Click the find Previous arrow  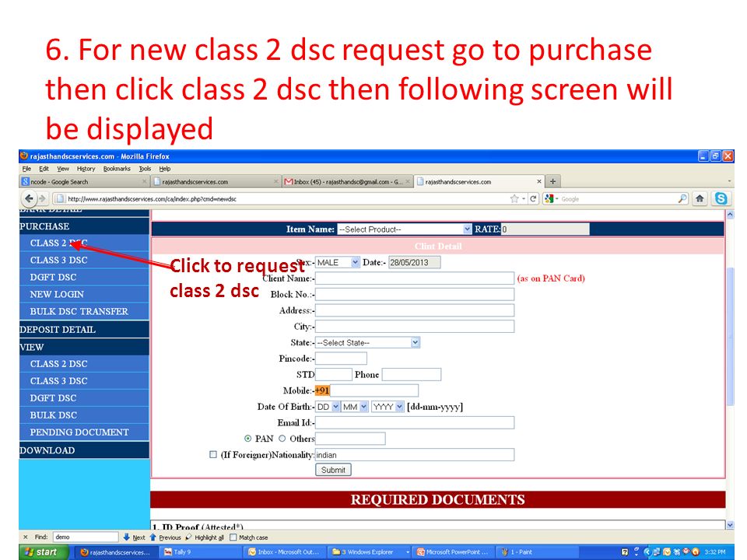[165, 537]
